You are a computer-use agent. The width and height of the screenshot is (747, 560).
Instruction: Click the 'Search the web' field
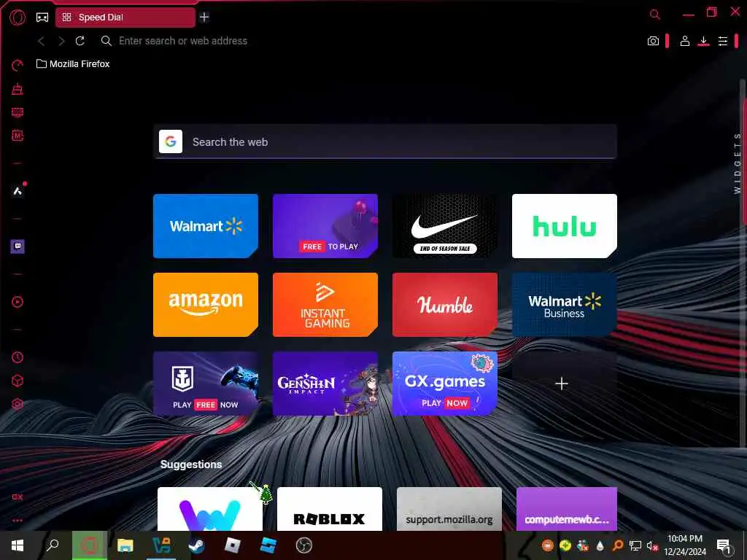click(385, 142)
